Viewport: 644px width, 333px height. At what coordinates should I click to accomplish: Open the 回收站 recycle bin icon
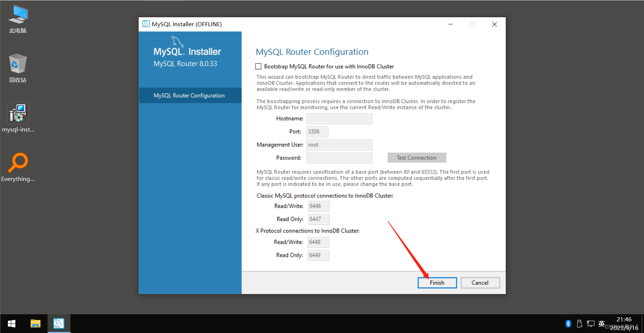pyautogui.click(x=18, y=69)
